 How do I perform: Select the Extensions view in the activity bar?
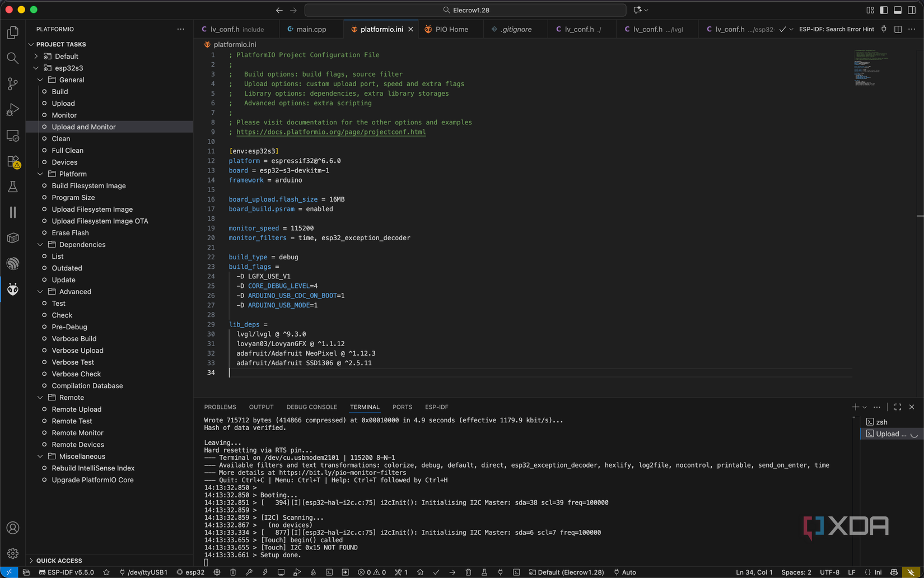click(x=12, y=161)
